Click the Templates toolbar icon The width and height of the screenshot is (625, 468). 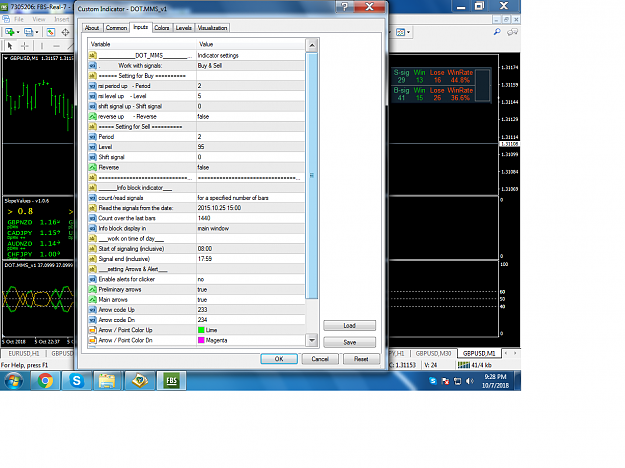click(401, 32)
